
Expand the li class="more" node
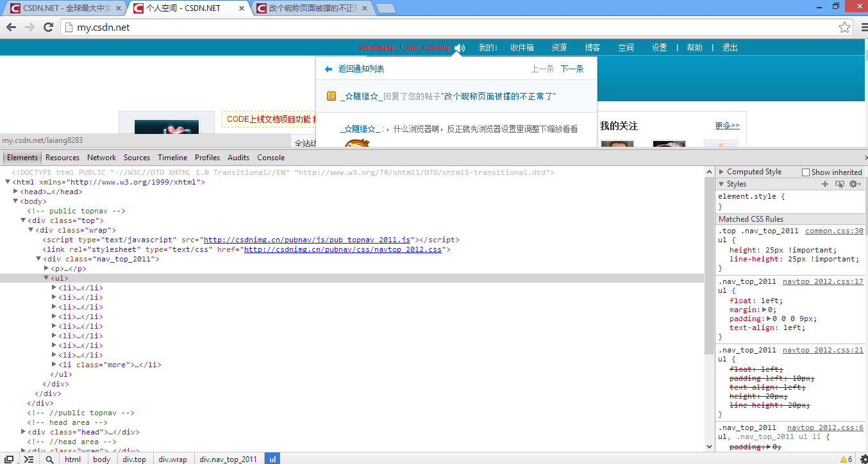pos(54,365)
